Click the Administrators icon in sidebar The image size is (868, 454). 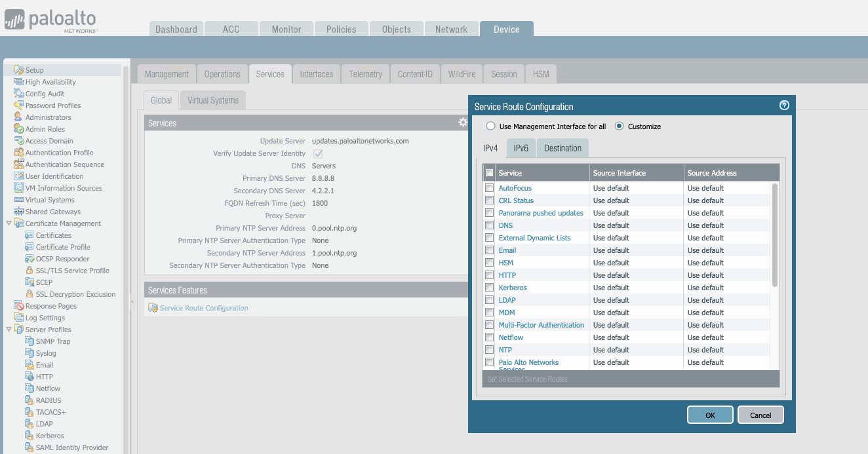tap(18, 117)
